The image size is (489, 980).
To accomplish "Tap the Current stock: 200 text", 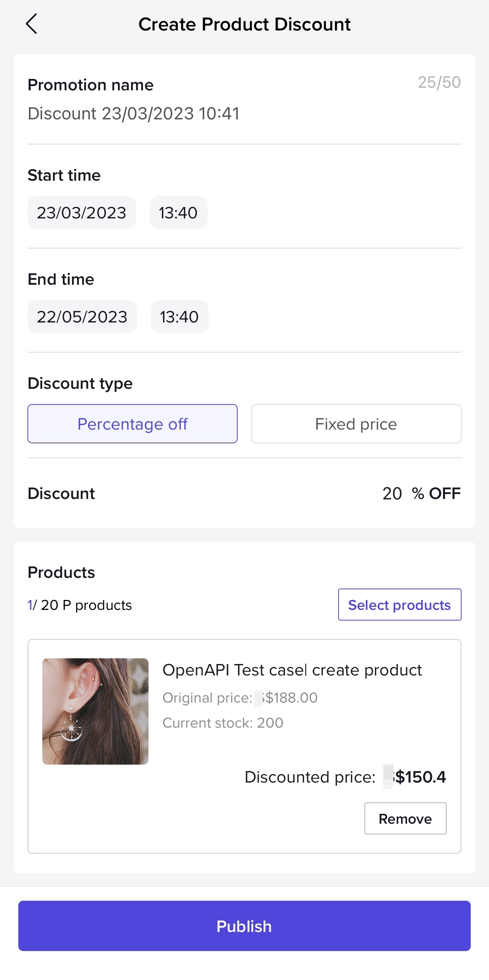I will click(223, 723).
